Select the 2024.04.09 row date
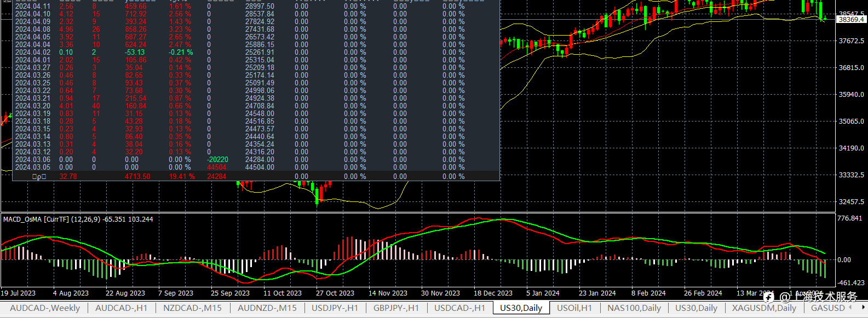Image resolution: width=868 pixels, height=318 pixels. pos(32,22)
